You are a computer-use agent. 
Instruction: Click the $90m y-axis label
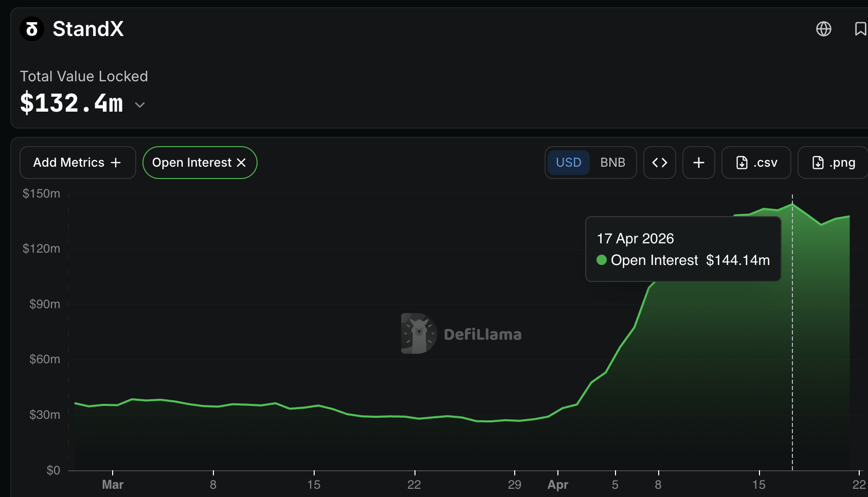[45, 304]
